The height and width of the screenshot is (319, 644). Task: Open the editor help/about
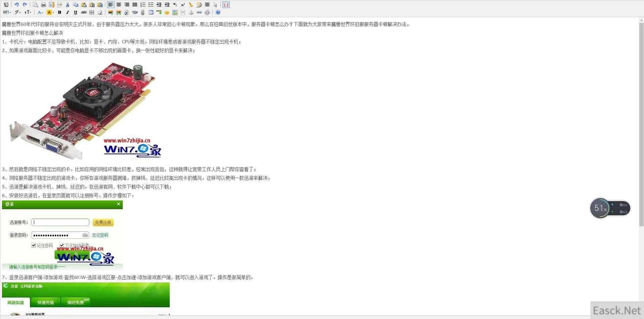(218, 12)
